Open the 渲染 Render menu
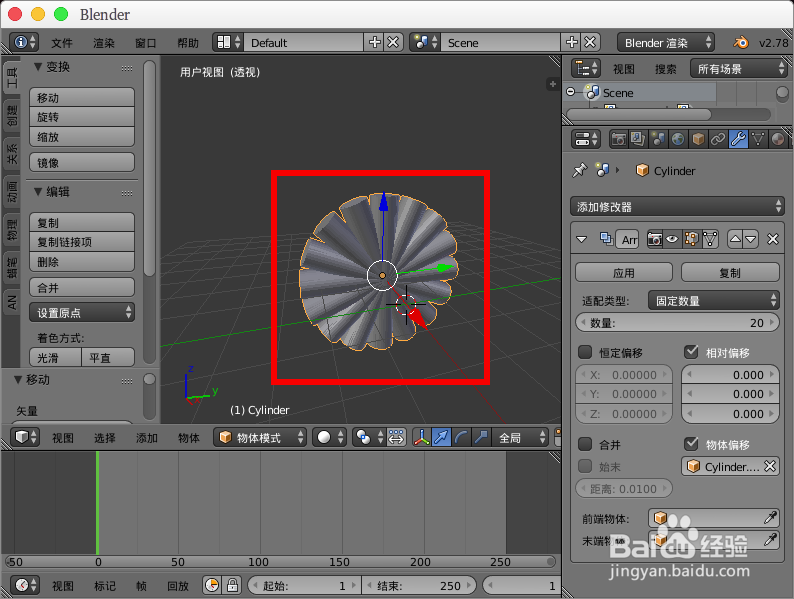 104,43
